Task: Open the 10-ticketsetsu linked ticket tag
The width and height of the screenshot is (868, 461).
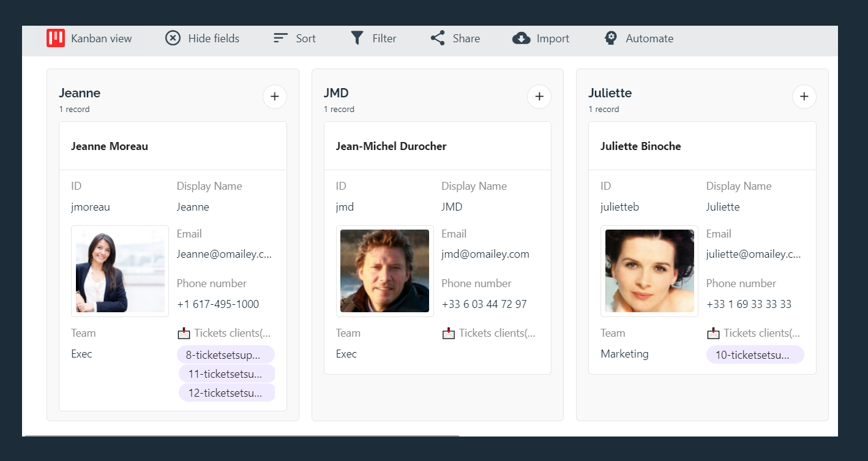Action: 755,354
